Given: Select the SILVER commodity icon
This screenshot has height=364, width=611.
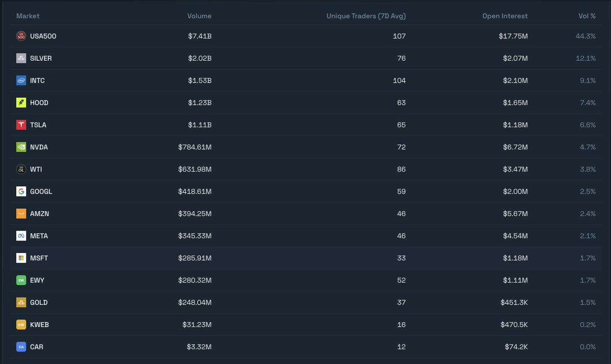Looking at the screenshot, I should tap(21, 58).
